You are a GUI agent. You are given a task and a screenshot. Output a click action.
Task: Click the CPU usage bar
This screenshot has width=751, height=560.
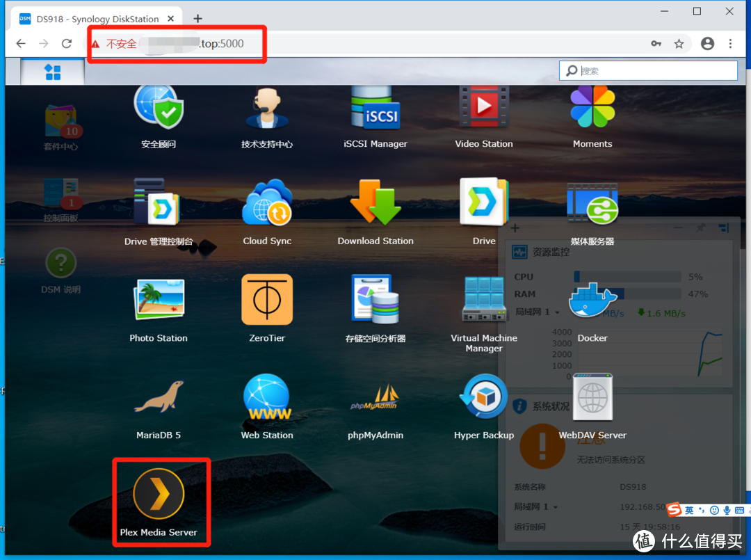click(x=627, y=276)
